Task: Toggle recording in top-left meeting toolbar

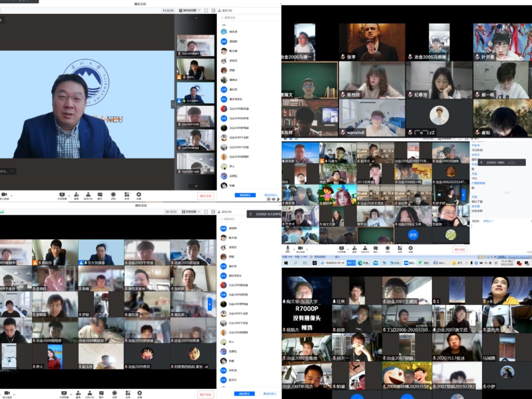Action: click(x=113, y=195)
